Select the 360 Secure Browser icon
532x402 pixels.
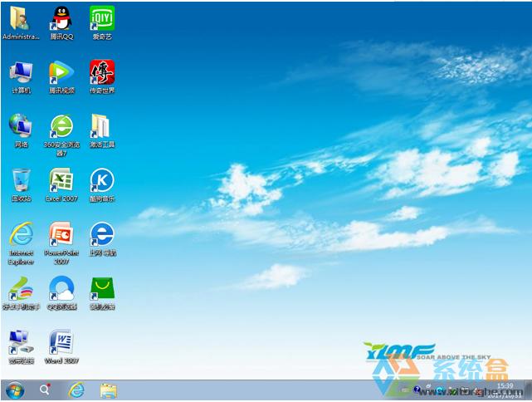tap(61, 127)
